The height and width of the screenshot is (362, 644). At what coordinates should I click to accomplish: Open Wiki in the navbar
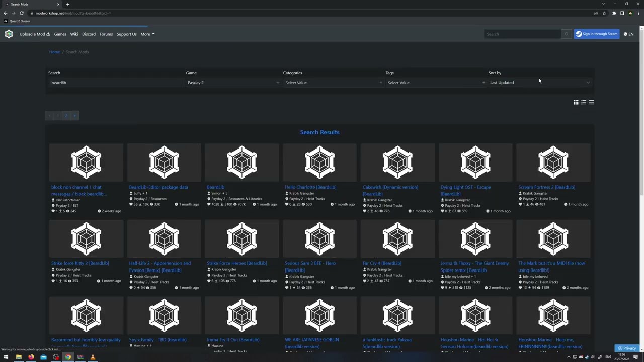(x=74, y=34)
